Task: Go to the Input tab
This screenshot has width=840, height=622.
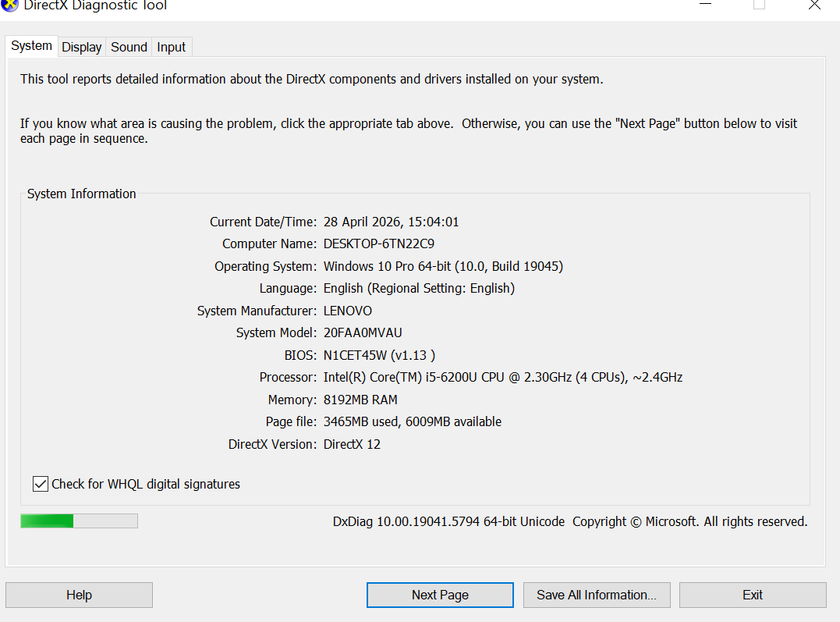Action: 171,47
